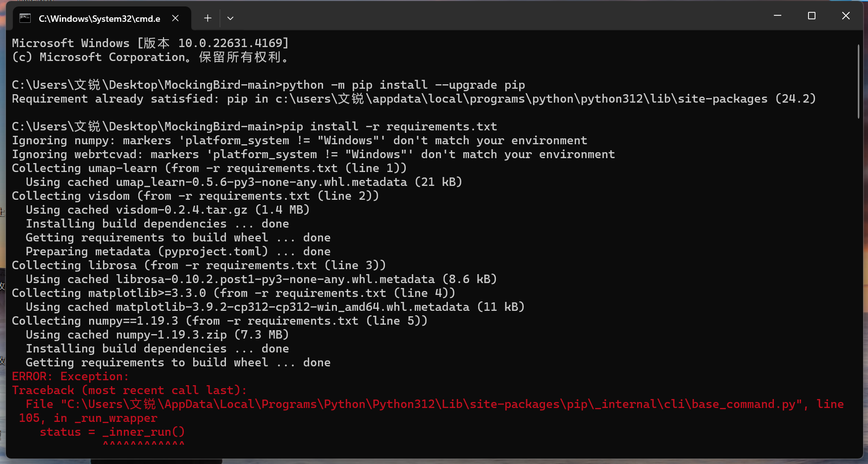Click the 'pip install -r requirements.txt' command

pyautogui.click(x=389, y=127)
